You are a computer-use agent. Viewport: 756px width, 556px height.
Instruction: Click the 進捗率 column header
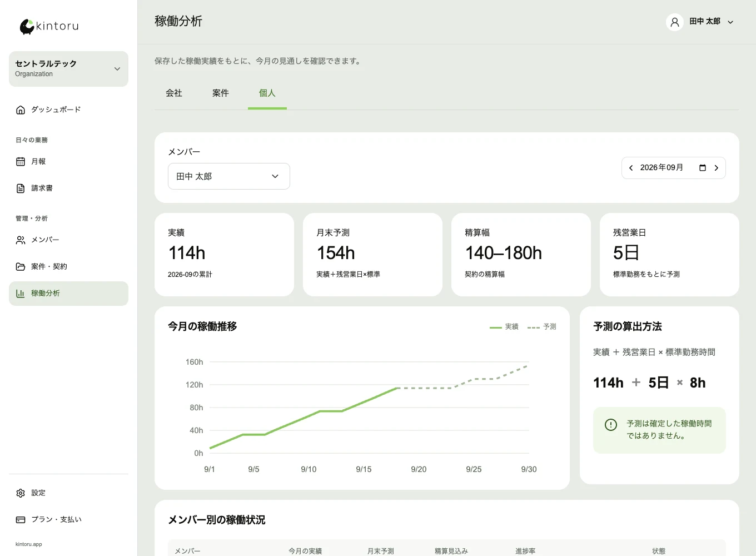[525, 551]
